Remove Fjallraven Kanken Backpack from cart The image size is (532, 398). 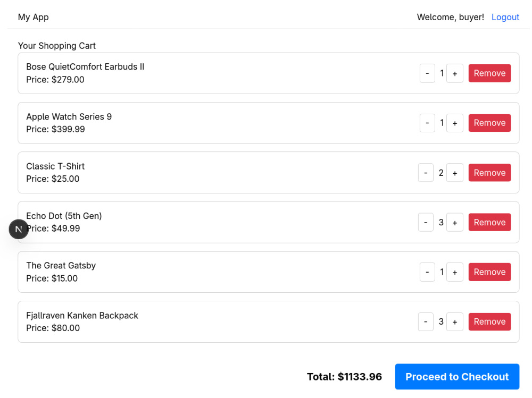click(x=489, y=321)
